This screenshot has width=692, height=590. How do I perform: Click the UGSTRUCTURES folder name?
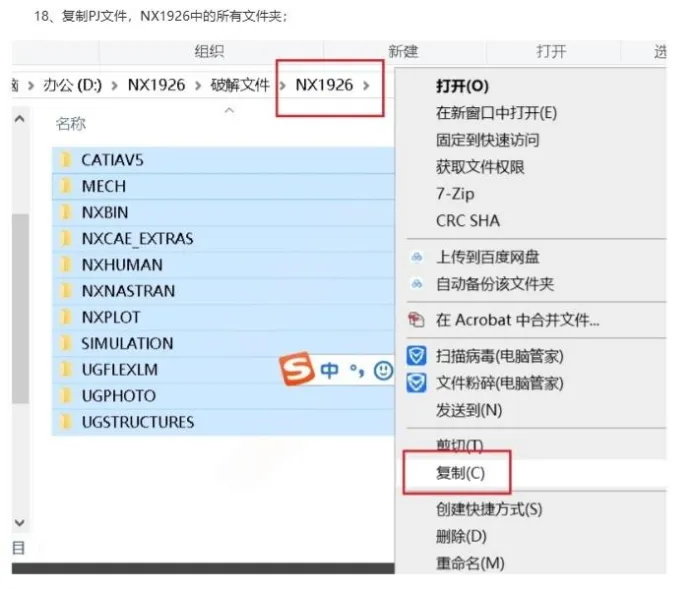(138, 422)
